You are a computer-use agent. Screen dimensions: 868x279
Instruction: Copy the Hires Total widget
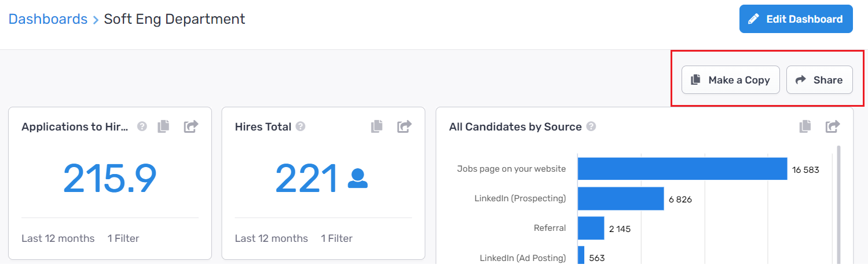(x=377, y=126)
